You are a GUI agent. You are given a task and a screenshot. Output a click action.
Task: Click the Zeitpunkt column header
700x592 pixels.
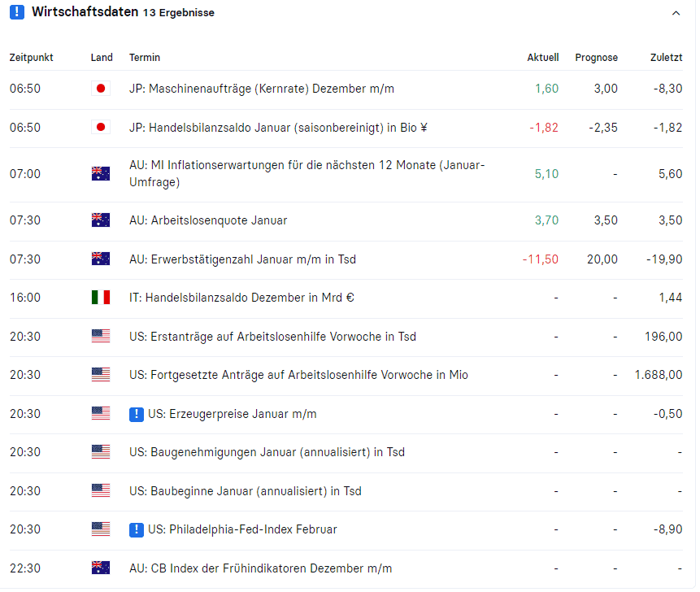30,58
